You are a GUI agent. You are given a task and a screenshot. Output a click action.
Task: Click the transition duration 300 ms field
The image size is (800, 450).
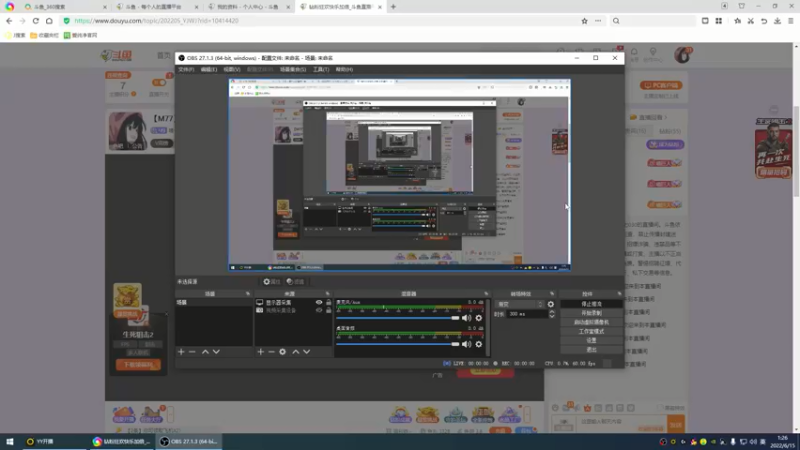click(x=528, y=314)
